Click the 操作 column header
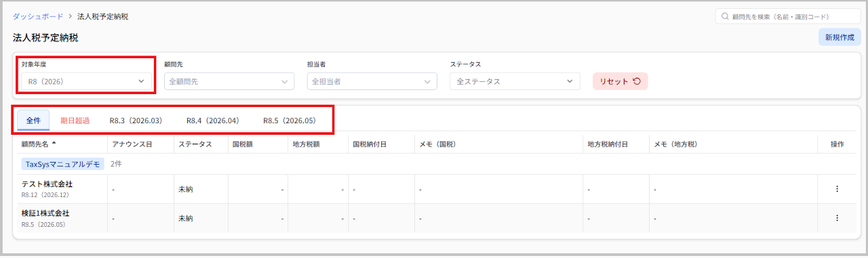868x258 pixels. click(837, 144)
